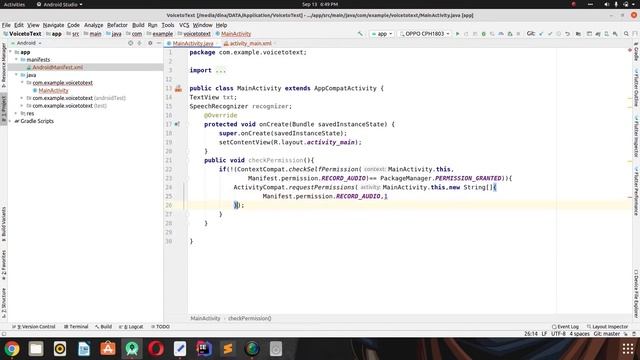This screenshot has height=360, width=640.
Task: Collapse the java folder node
Action: tap(16, 75)
